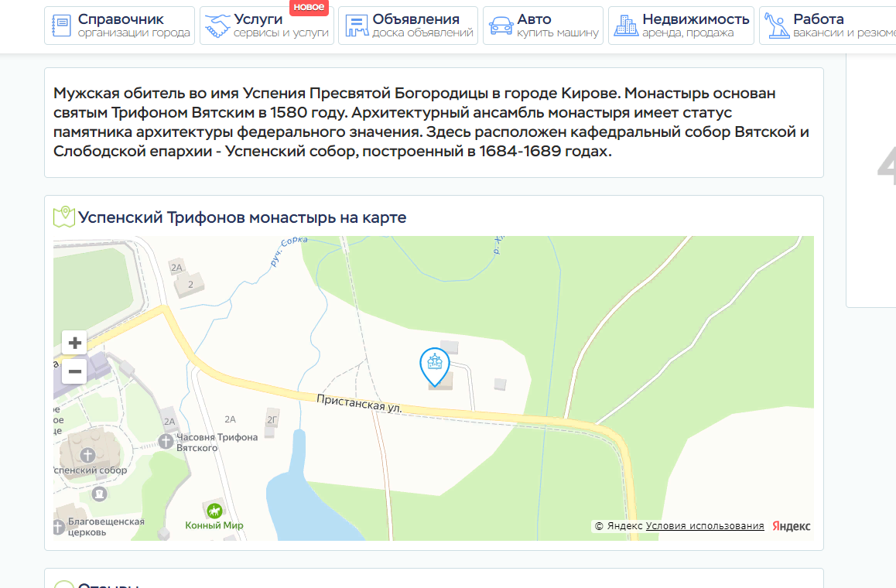Screen dimensions: 896x588
Task: Click the Пристанская ул. street label
Action: pos(359,403)
